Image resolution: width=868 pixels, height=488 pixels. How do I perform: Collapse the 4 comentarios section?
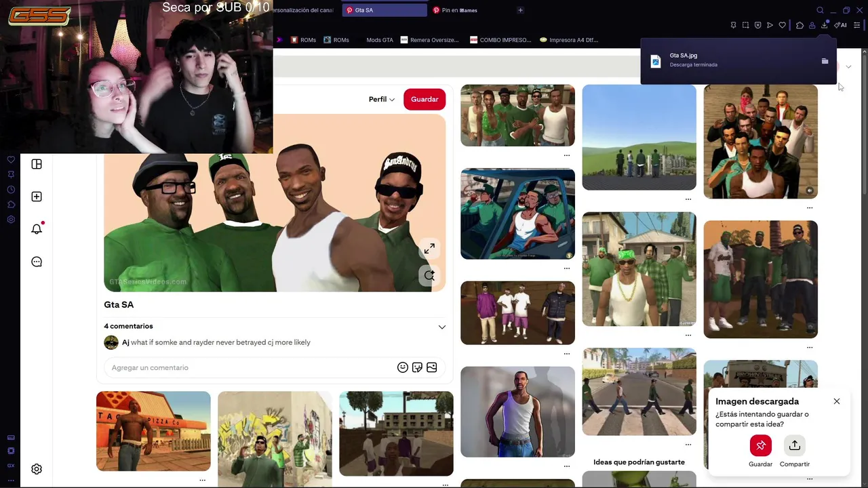click(x=442, y=327)
